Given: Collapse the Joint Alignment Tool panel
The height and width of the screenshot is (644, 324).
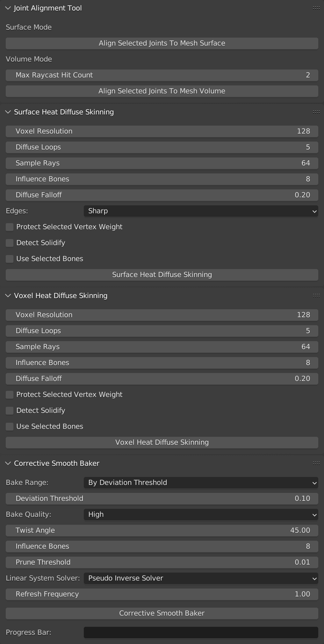Looking at the screenshot, I should pos(8,8).
